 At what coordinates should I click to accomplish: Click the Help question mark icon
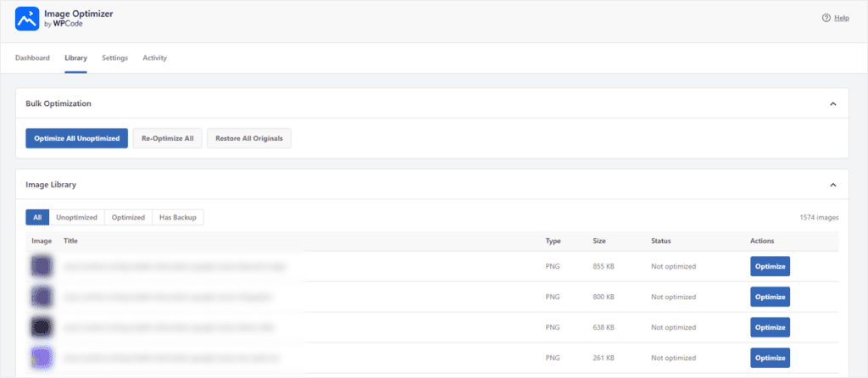826,19
